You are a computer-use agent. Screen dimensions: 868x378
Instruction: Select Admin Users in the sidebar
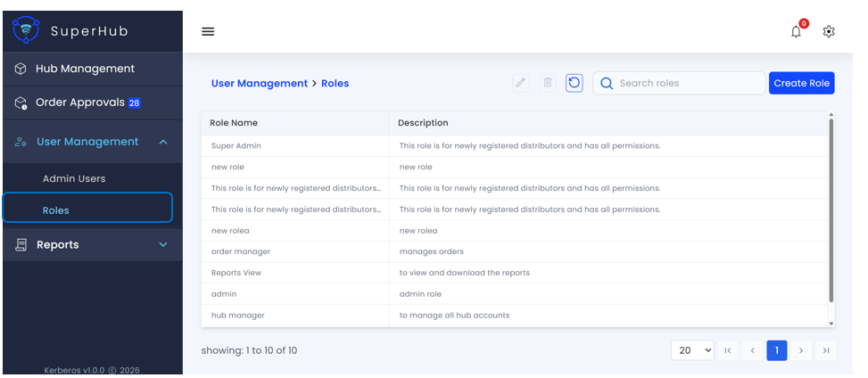[74, 178]
